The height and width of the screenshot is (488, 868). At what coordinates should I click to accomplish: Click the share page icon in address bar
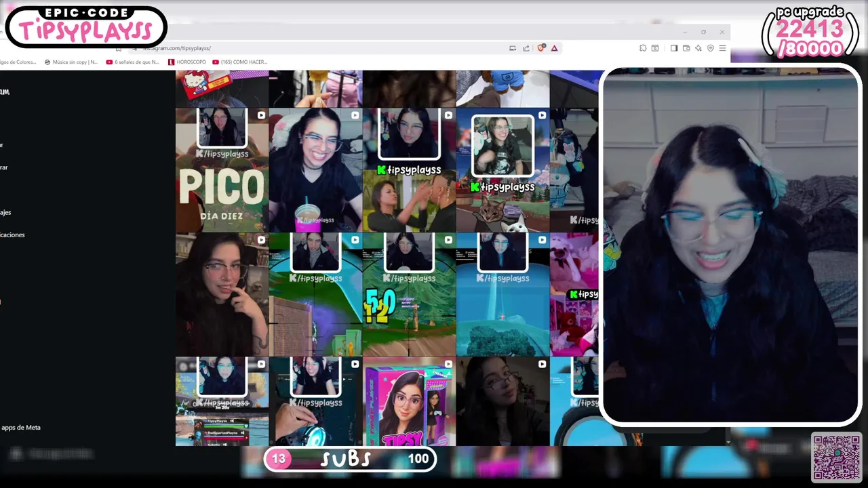[526, 48]
